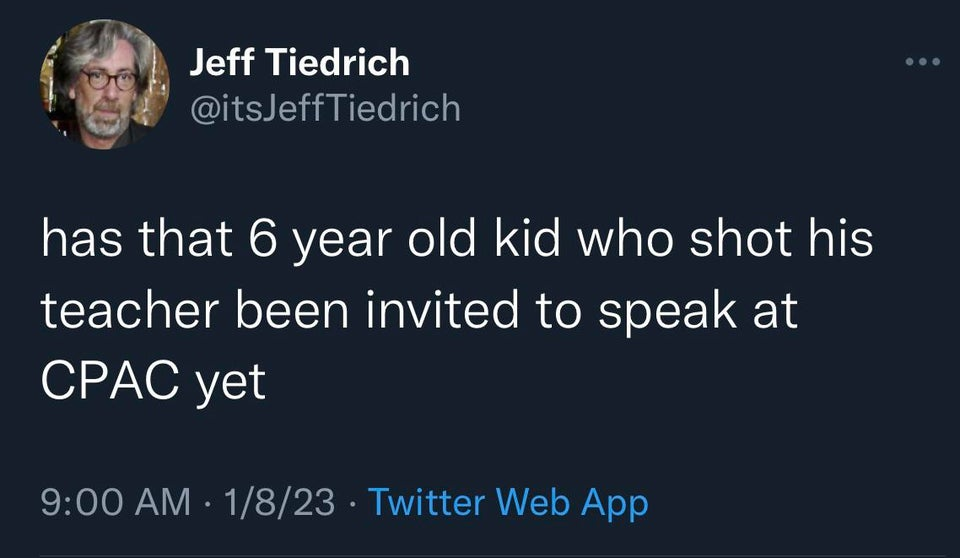Click the word old in the tweet

[442, 239]
